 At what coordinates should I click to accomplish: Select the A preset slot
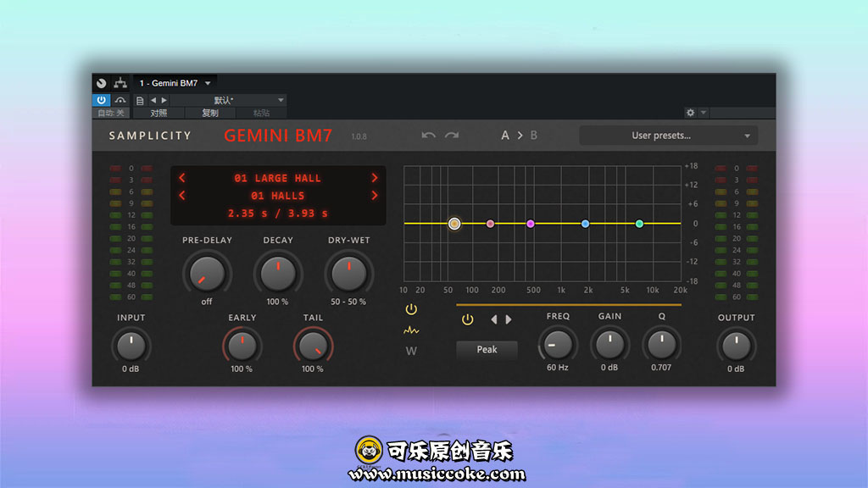(x=505, y=136)
